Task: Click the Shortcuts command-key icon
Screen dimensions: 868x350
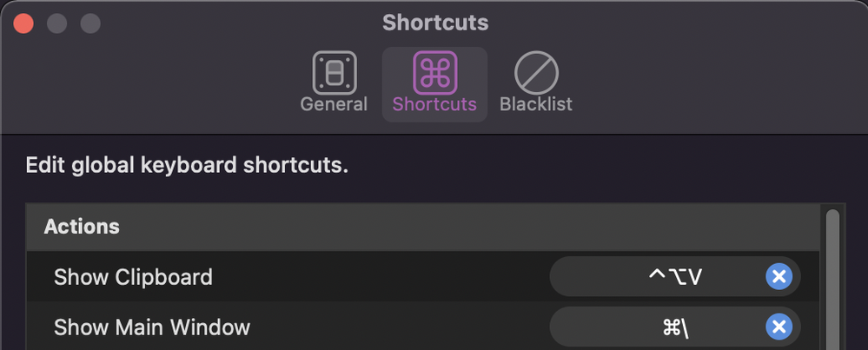Action: coord(434,72)
